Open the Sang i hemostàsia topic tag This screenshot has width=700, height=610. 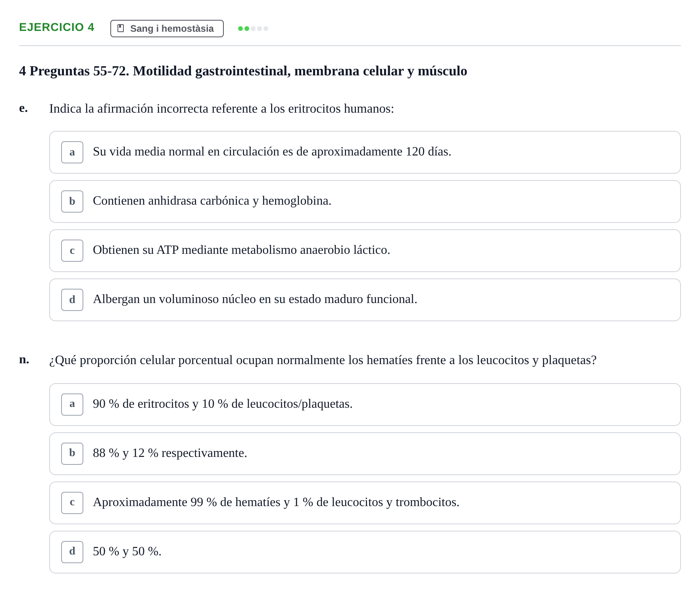(x=167, y=29)
